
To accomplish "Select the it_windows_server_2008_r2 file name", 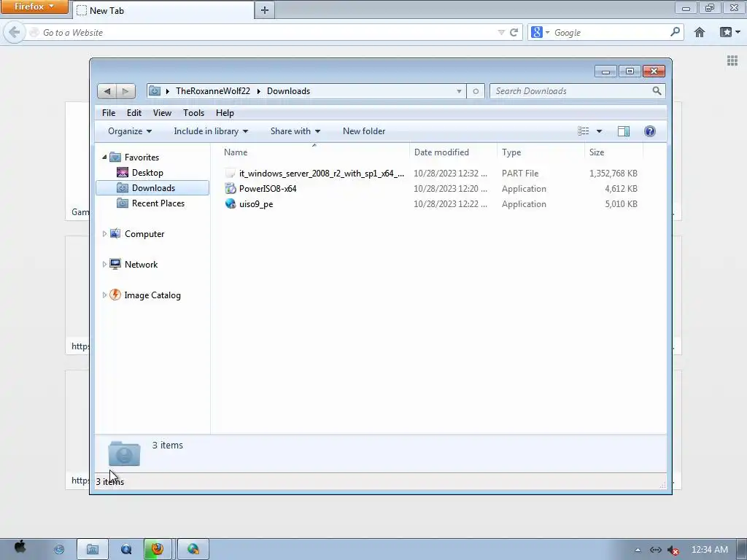I will pos(322,174).
